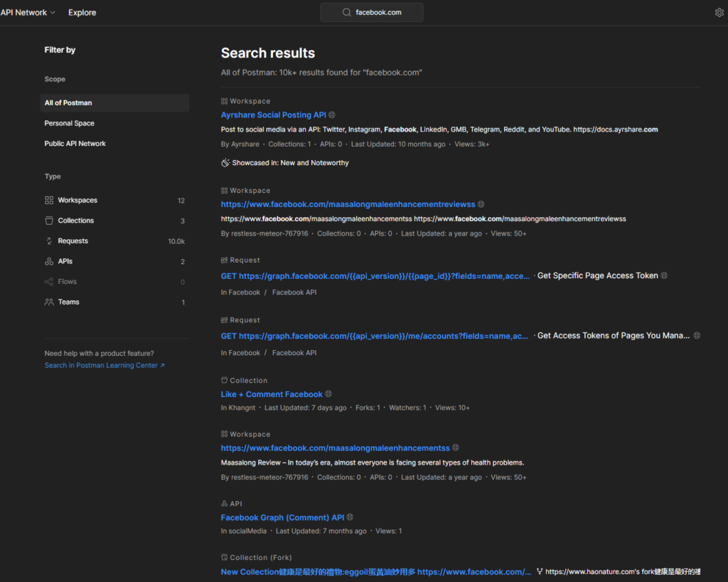Click 'In socialMedia' workspace text
The height and width of the screenshot is (582, 728).
tap(244, 531)
